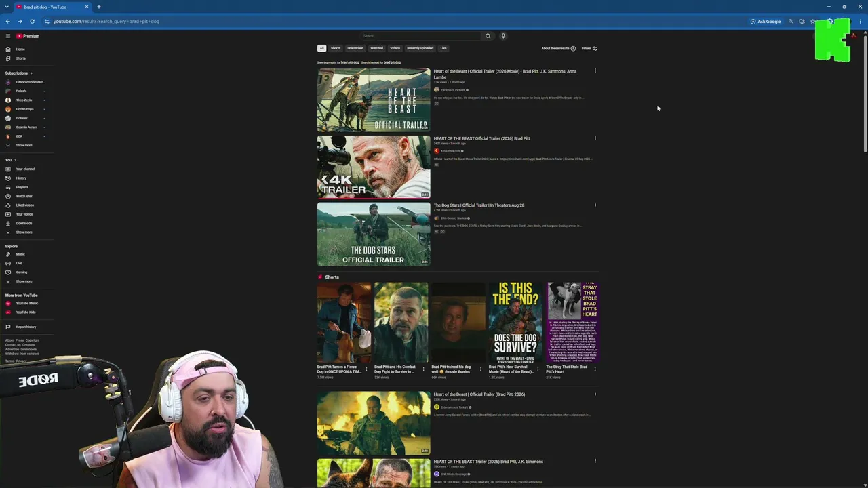Screen dimensions: 868x488
Task: Expand the You section header
Action: (x=10, y=160)
